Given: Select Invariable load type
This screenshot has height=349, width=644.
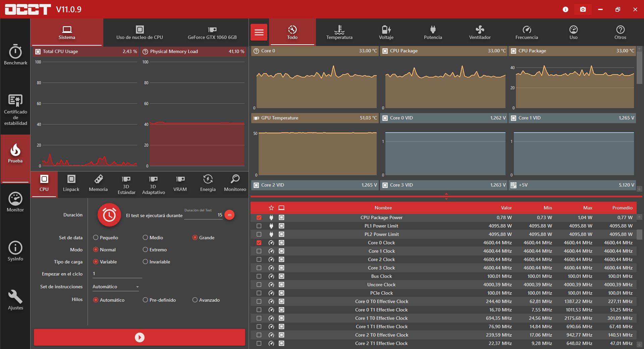Looking at the screenshot, I should [x=156, y=262].
